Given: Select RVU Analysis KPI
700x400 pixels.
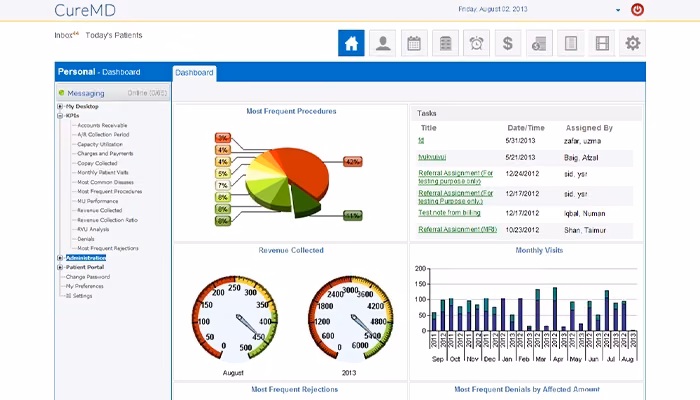Looking at the screenshot, I should click(93, 229).
